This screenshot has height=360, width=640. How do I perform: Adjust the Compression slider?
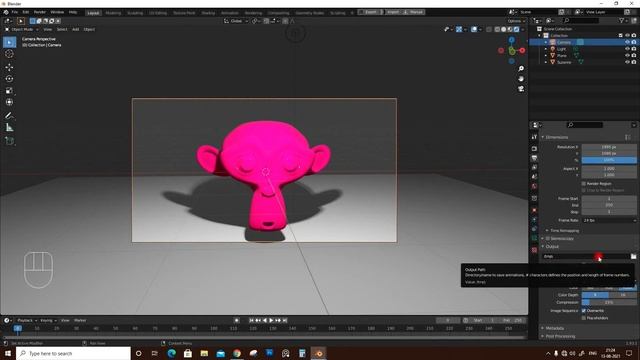tap(609, 302)
